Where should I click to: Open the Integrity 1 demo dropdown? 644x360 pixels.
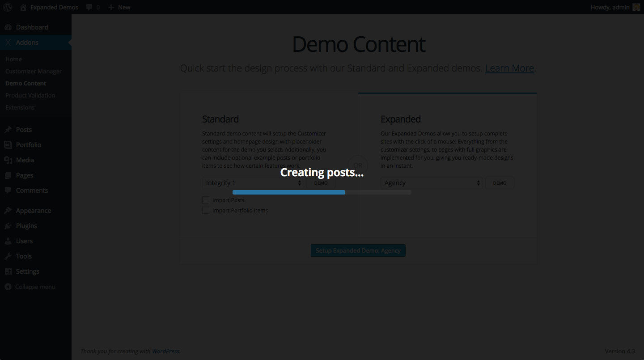click(x=253, y=182)
